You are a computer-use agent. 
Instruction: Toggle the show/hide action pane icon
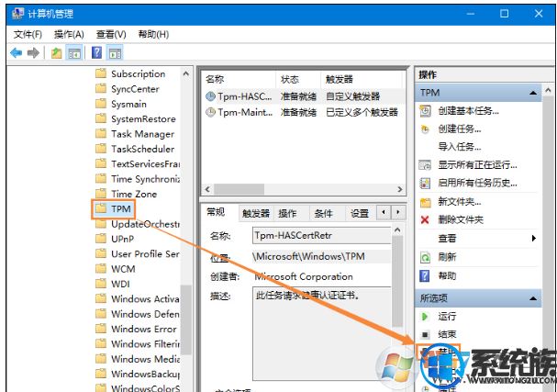click(115, 53)
